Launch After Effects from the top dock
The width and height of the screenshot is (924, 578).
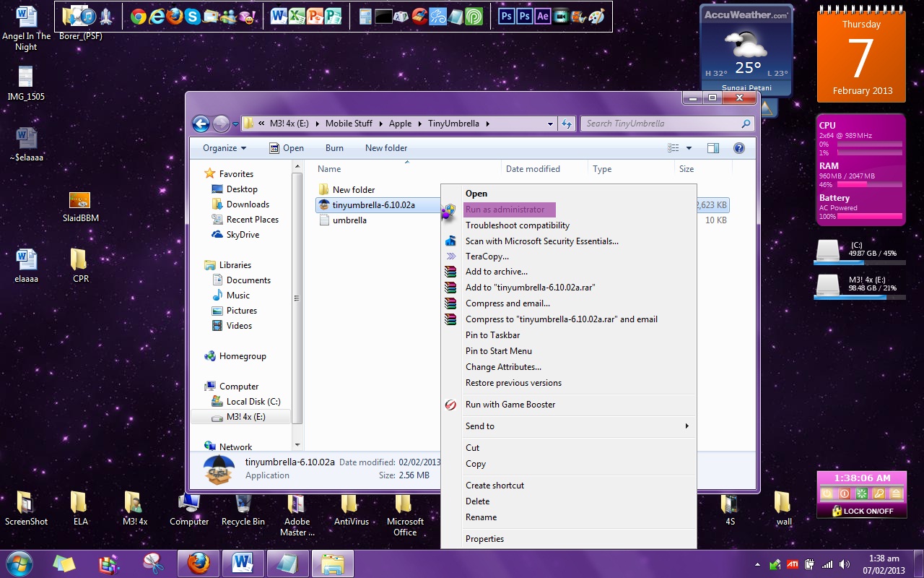[x=543, y=16]
